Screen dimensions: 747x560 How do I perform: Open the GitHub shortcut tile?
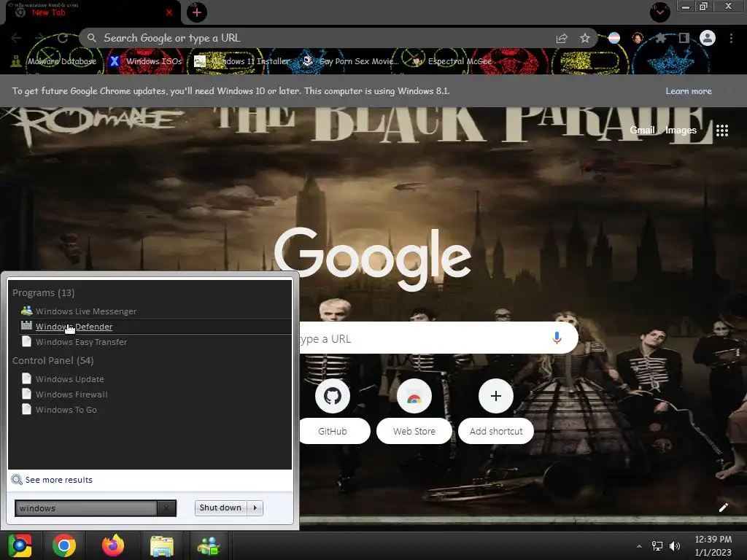click(333, 411)
